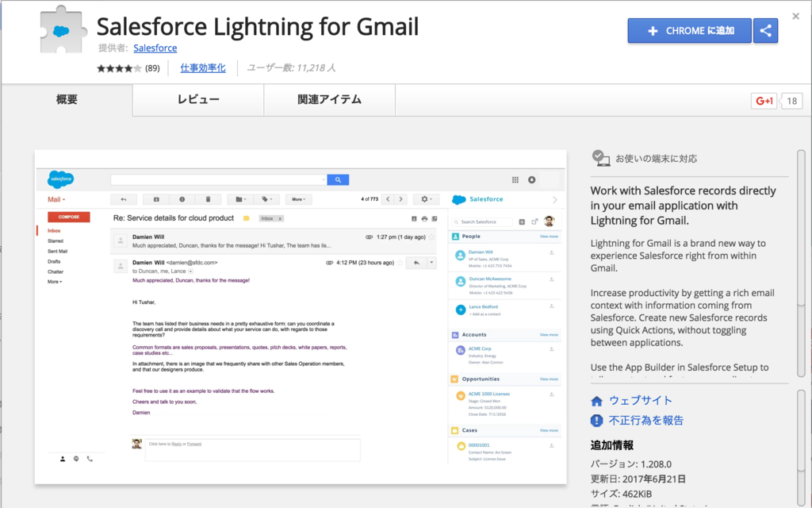Click the text 'お使いの端末に対応'

pyautogui.click(x=656, y=159)
